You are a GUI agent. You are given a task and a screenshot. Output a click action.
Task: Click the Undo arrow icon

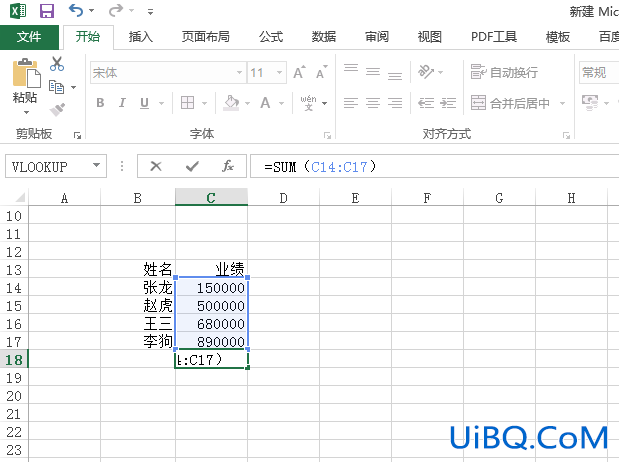pos(76,10)
